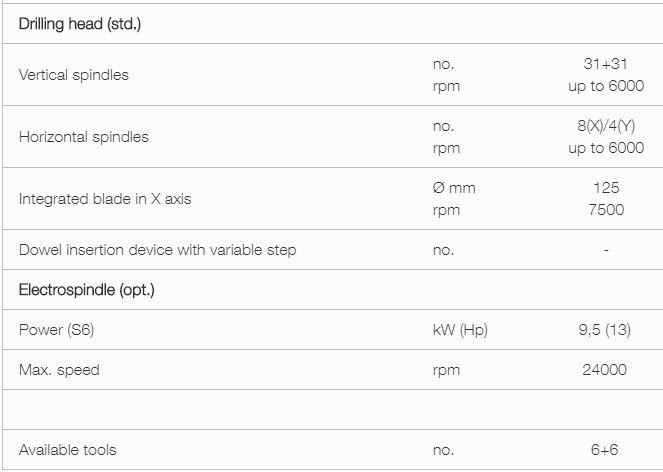This screenshot has width=663, height=472.
Task: Select the "Power (S6)" row label
Action: [x=56, y=330]
